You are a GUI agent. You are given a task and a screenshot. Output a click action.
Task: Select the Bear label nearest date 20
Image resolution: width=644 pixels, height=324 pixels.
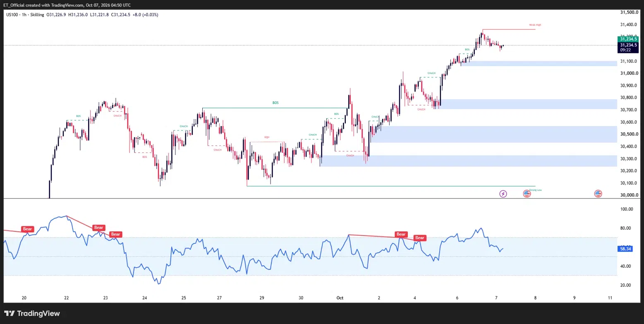tap(27, 229)
